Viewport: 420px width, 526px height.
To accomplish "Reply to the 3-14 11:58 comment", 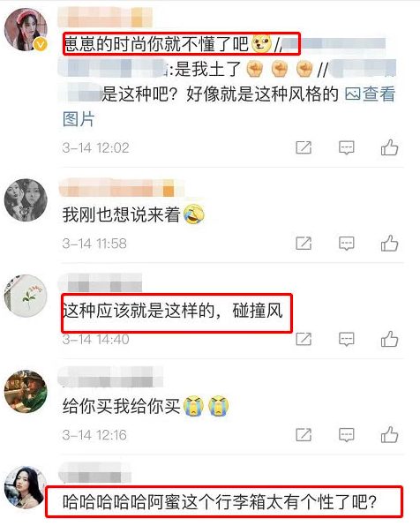I will [x=347, y=244].
